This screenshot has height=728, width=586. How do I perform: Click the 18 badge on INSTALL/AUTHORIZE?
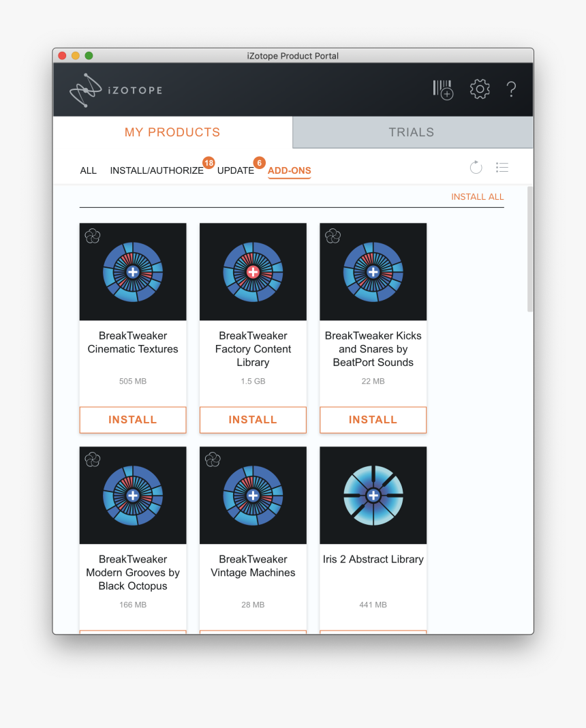(x=209, y=163)
